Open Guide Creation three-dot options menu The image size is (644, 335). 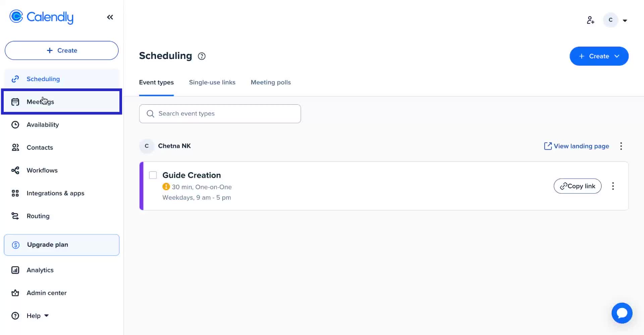point(613,186)
